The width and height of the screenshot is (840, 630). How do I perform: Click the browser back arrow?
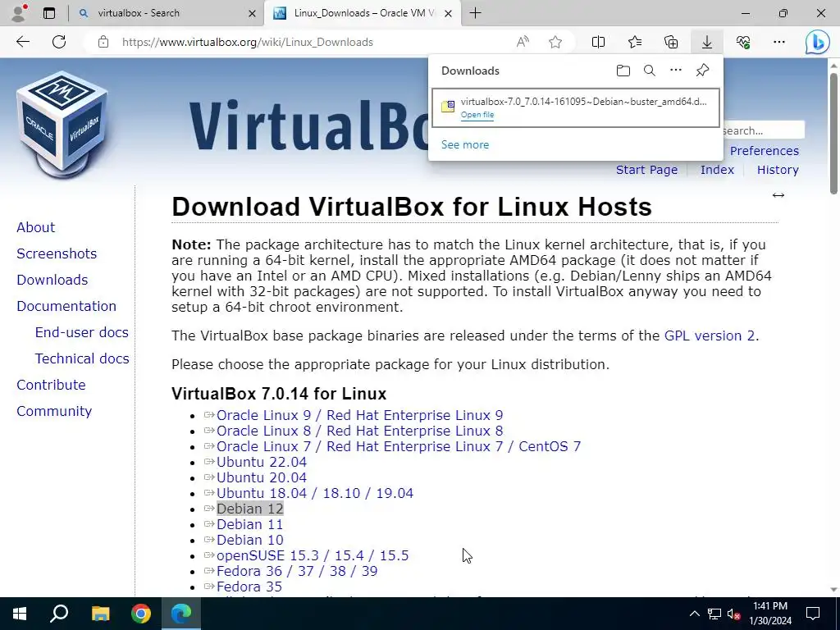coord(22,42)
